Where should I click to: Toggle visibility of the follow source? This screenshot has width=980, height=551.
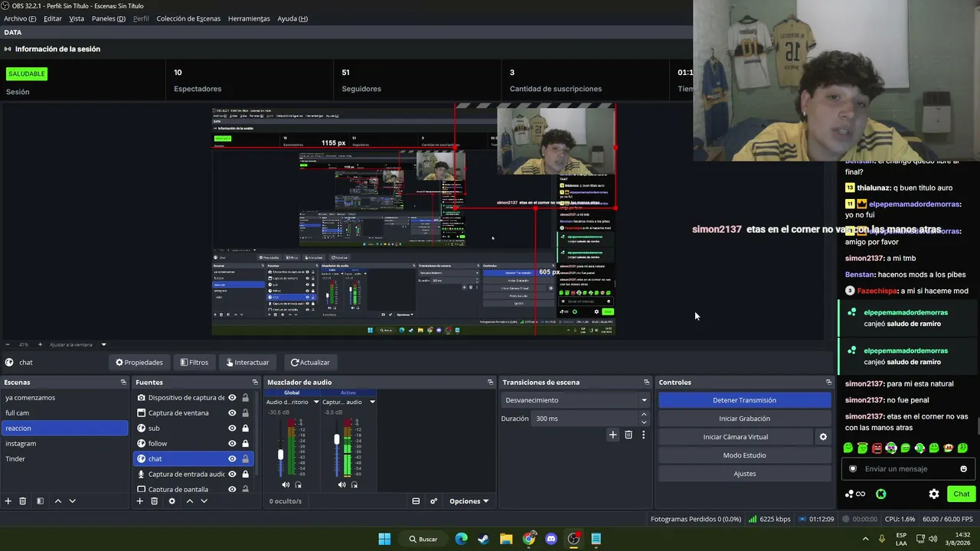[x=232, y=444]
